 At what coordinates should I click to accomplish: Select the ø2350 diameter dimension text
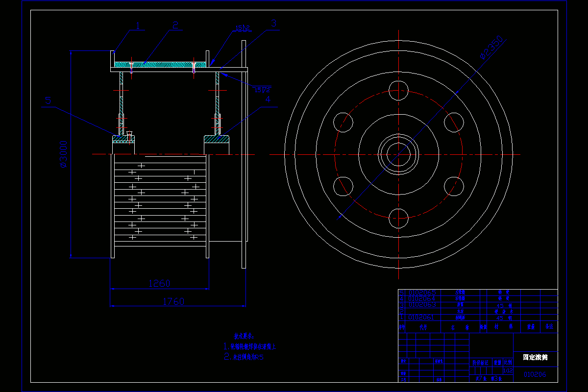pos(491,47)
